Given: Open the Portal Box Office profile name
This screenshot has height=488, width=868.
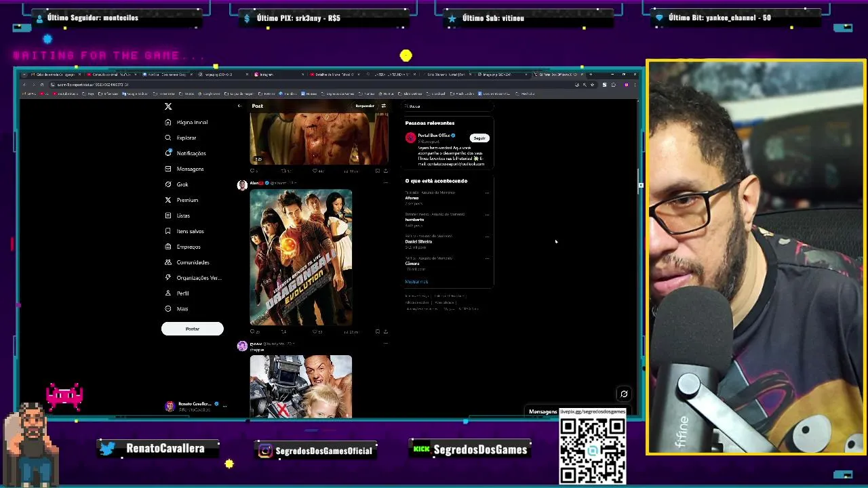Looking at the screenshot, I should [433, 136].
